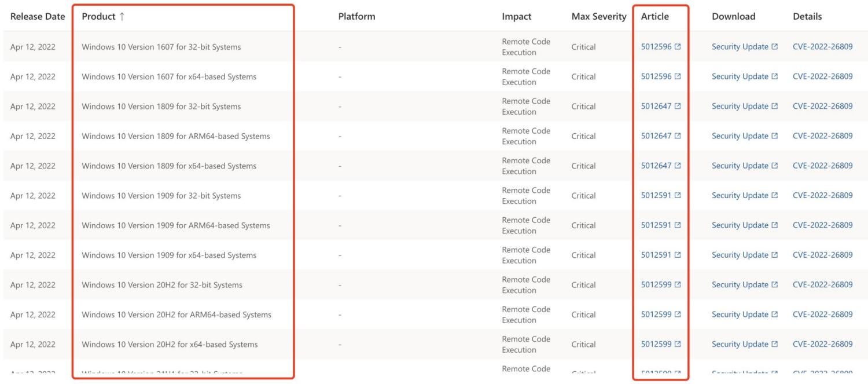The width and height of the screenshot is (868, 384).
Task: Select 'Windows 10 Version 1607 for x64-based Systems' cell
Action: click(x=169, y=76)
